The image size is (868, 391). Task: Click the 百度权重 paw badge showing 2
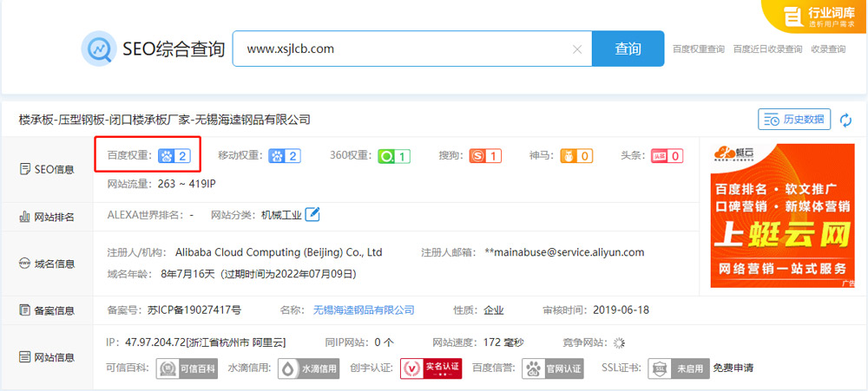point(174,156)
